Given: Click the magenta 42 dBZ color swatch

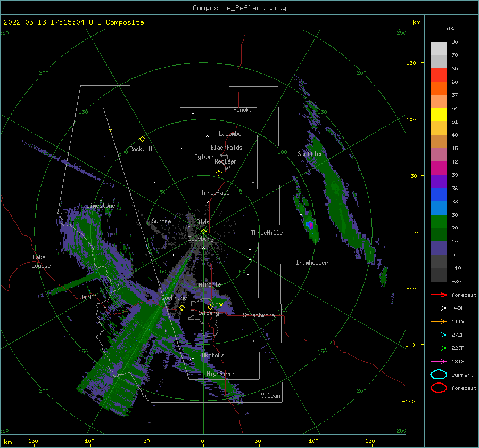Looking at the screenshot, I should [x=439, y=168].
